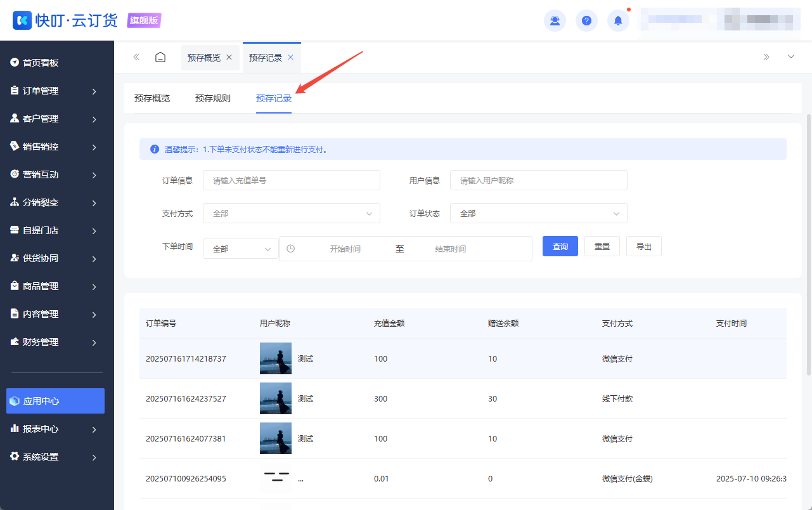This screenshot has width=812, height=510.
Task: Click the 报表中心 bar chart icon
Action: click(x=15, y=429)
